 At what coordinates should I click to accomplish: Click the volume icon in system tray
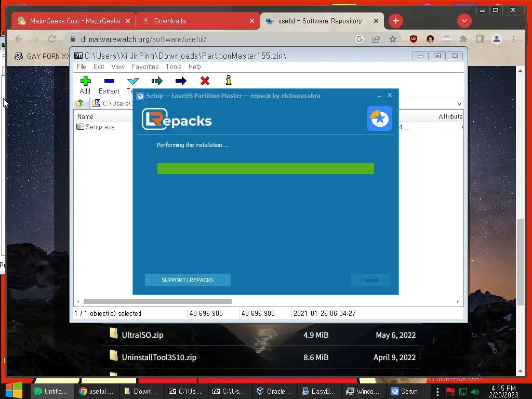(475, 392)
